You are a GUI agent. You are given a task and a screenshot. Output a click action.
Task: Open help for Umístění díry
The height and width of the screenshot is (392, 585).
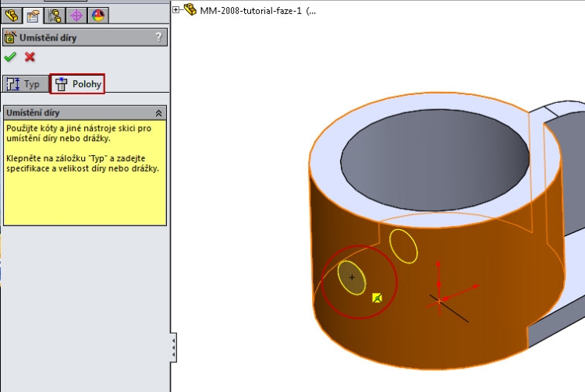[x=159, y=37]
